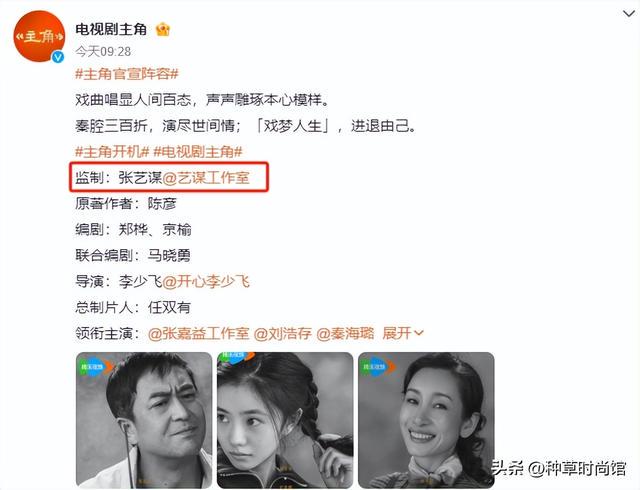The image size is (640, 490).
Task: Visit @张嘉益工作室 mention
Action: pos(198,334)
